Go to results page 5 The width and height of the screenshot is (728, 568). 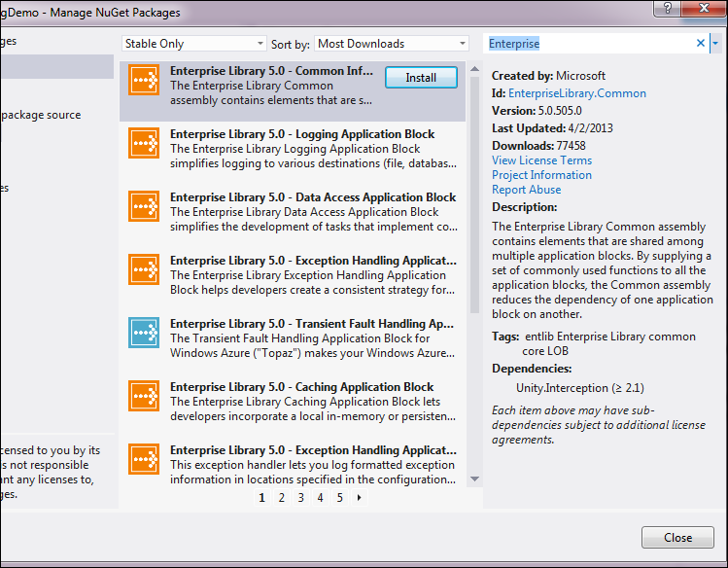pos(340,498)
